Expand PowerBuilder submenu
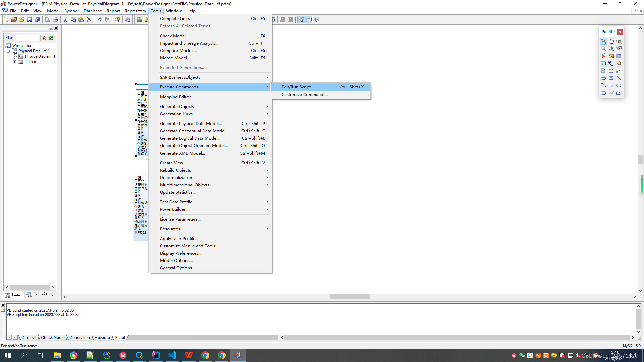Image resolution: width=644 pixels, height=362 pixels. 210,209
